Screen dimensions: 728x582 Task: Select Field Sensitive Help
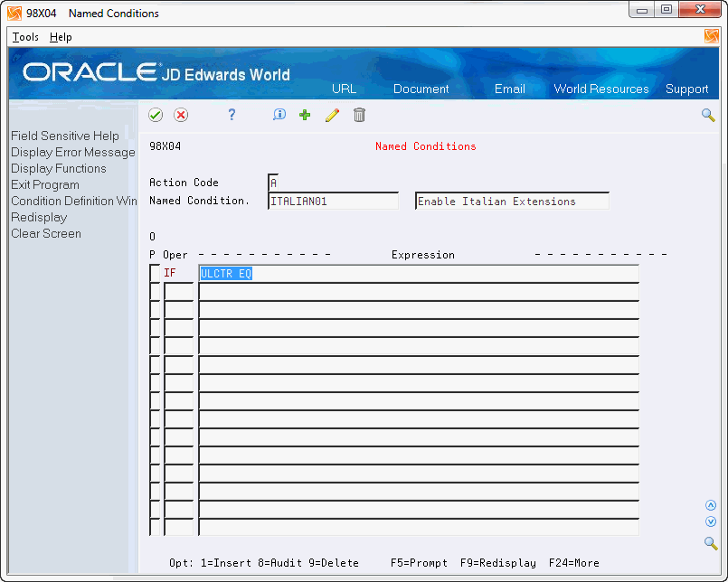65,136
